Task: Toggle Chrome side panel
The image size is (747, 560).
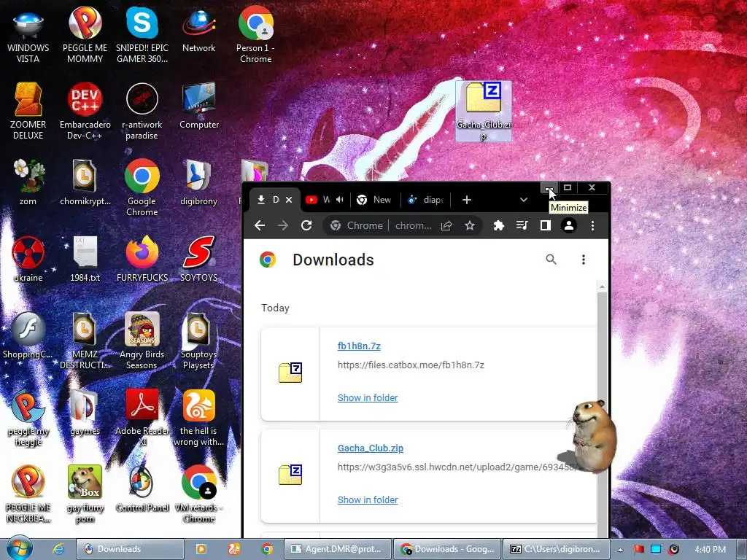Action: pyautogui.click(x=546, y=225)
